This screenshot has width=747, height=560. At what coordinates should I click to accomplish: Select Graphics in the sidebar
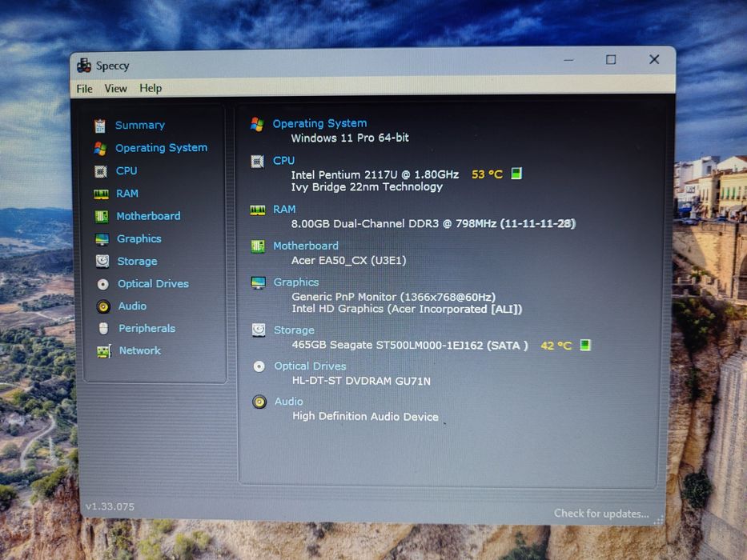pos(139,239)
